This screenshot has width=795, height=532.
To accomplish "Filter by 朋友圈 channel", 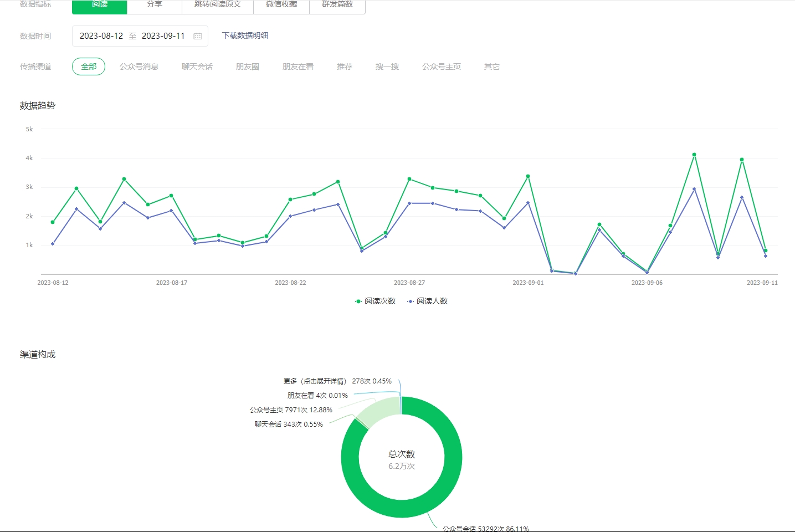I will (x=248, y=66).
